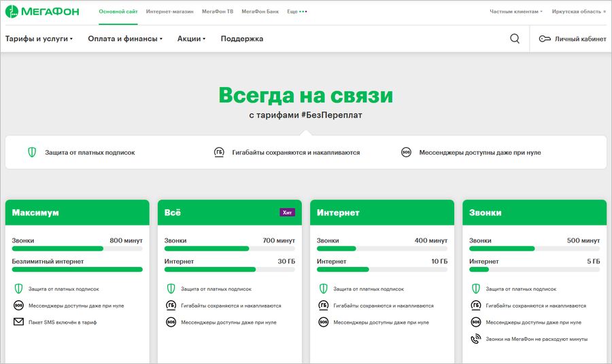Click 'Звонки на МегаФон не расходуют минуты'

coord(537,339)
